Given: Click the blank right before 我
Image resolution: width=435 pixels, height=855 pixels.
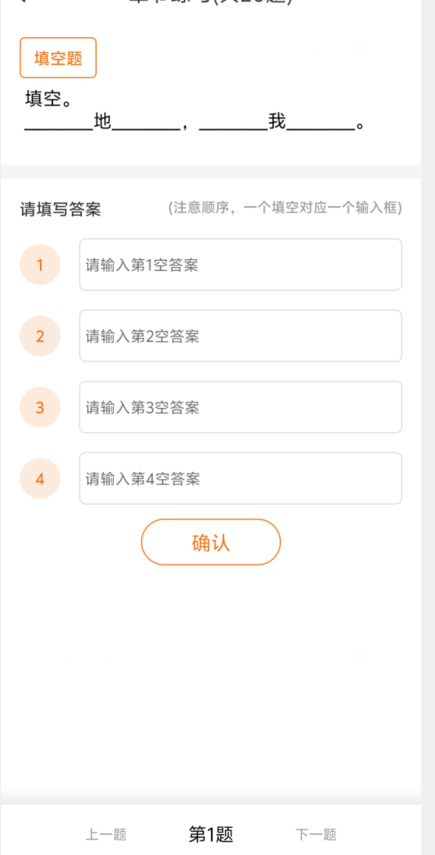Looking at the screenshot, I should coord(234,124).
